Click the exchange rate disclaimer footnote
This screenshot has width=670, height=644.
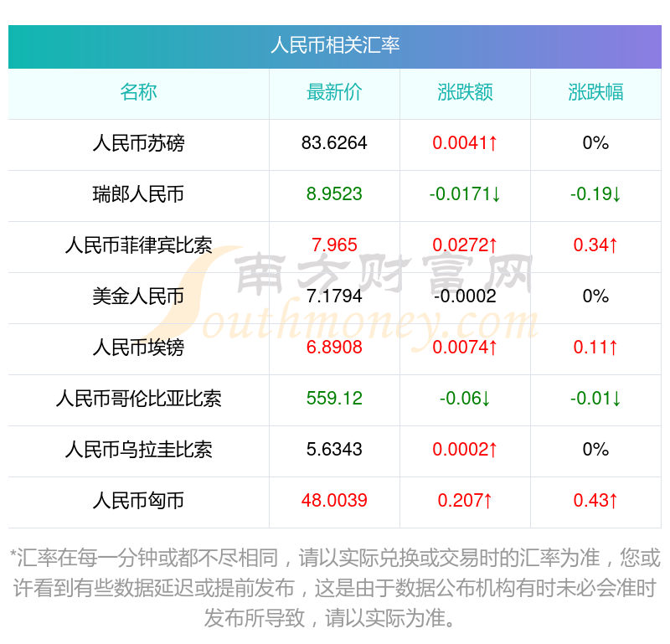click(335, 588)
